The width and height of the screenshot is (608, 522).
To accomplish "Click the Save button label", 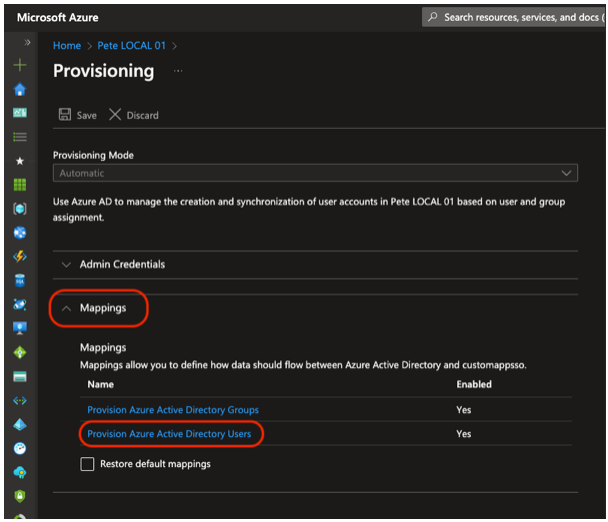I will pos(86,116).
